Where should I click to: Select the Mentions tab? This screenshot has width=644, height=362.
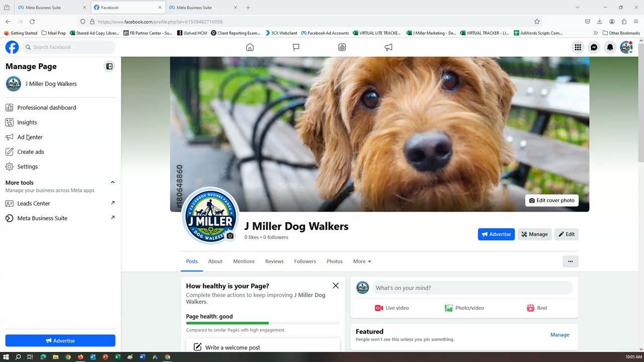click(x=244, y=261)
